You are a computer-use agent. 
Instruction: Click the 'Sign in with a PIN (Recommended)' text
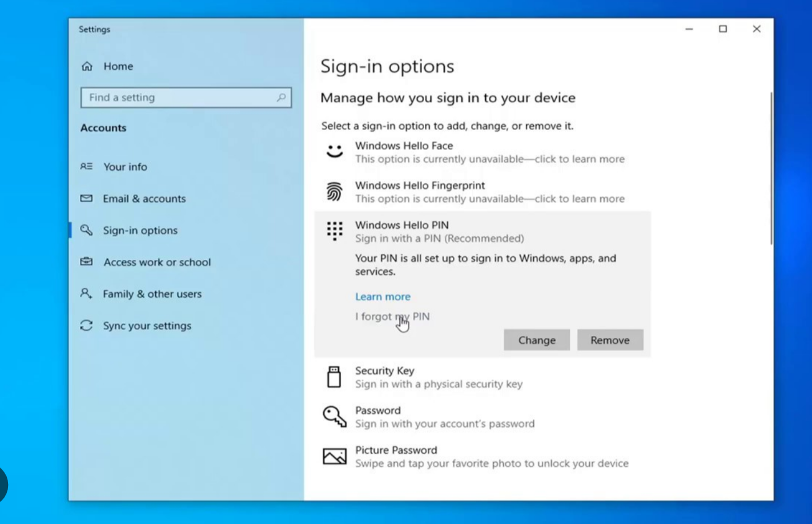[439, 239]
